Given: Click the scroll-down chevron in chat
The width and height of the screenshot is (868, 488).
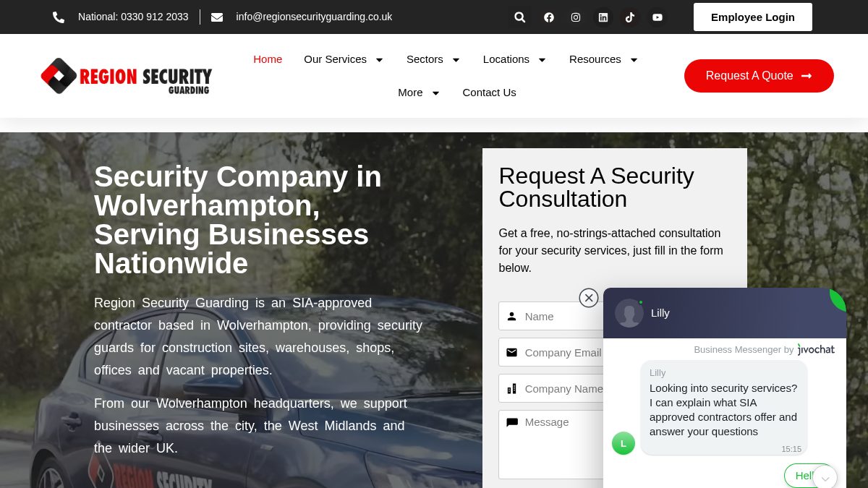Looking at the screenshot, I should (825, 478).
